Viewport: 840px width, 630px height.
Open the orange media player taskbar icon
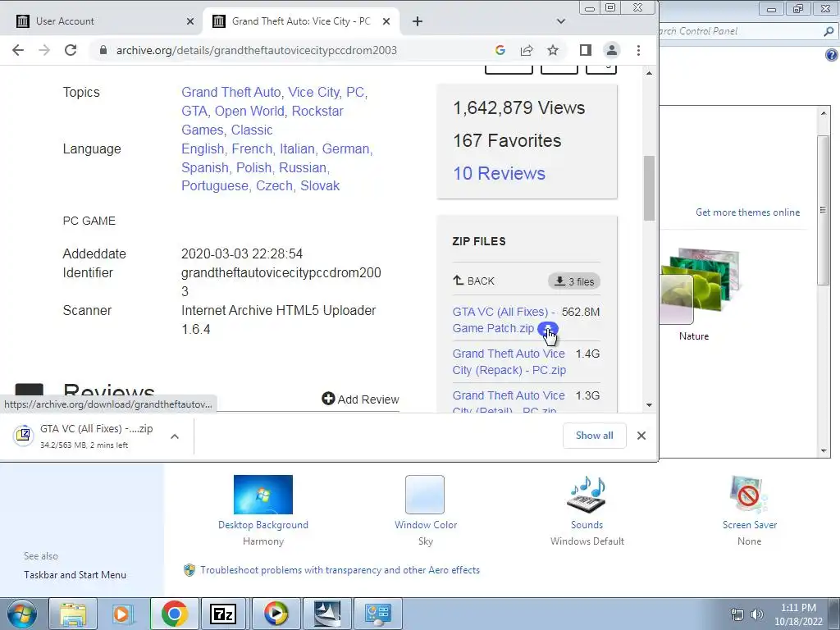123,614
